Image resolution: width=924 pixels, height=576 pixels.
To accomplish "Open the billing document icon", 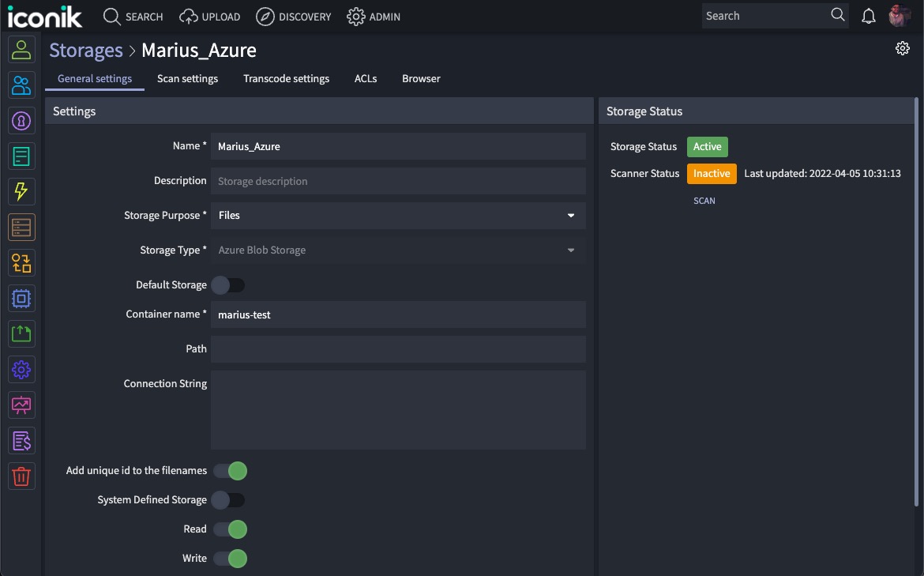I will point(21,440).
